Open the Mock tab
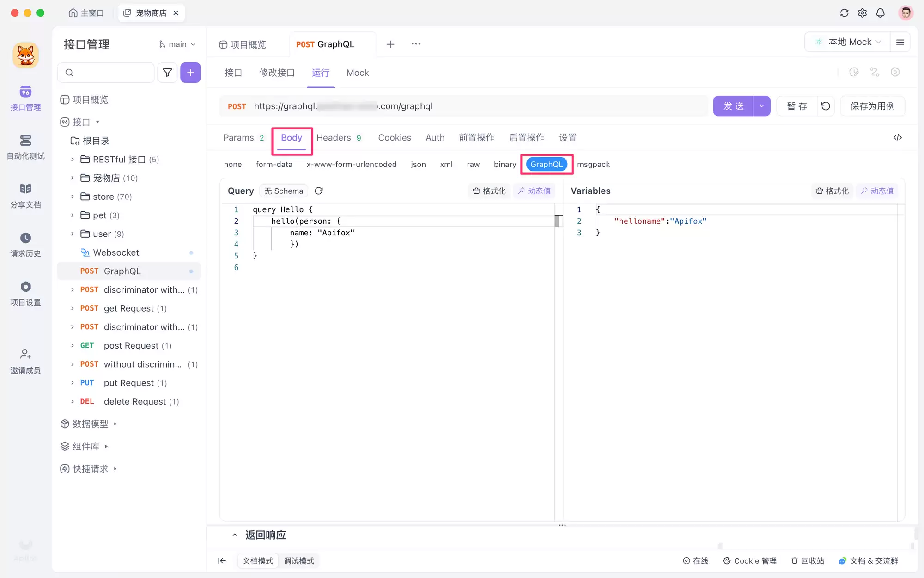This screenshot has width=924, height=578. click(358, 73)
